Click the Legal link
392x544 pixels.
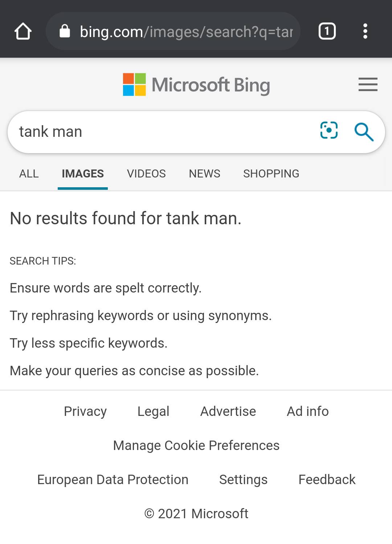point(153,412)
